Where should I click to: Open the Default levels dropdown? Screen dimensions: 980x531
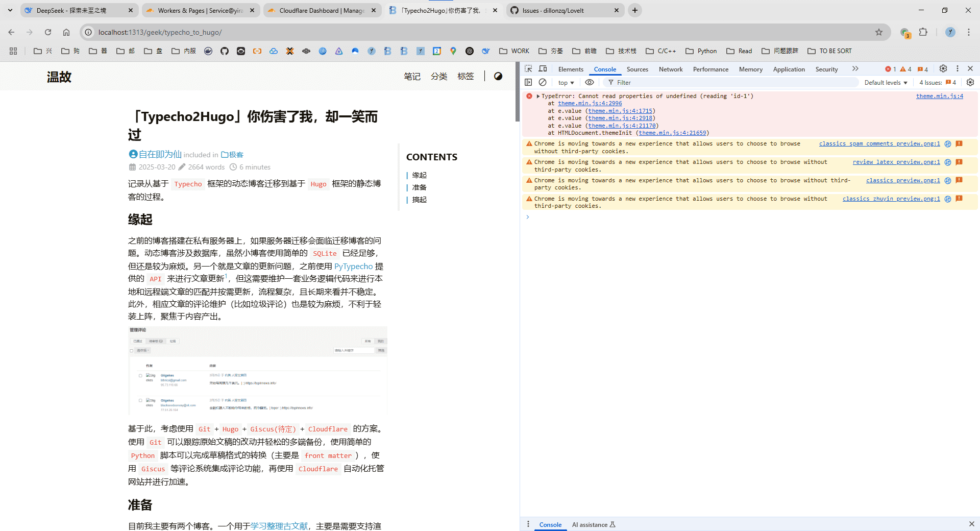point(886,83)
